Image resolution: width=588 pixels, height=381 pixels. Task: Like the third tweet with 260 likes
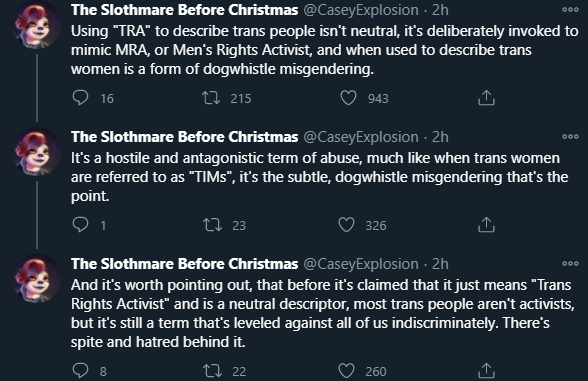coord(346,370)
